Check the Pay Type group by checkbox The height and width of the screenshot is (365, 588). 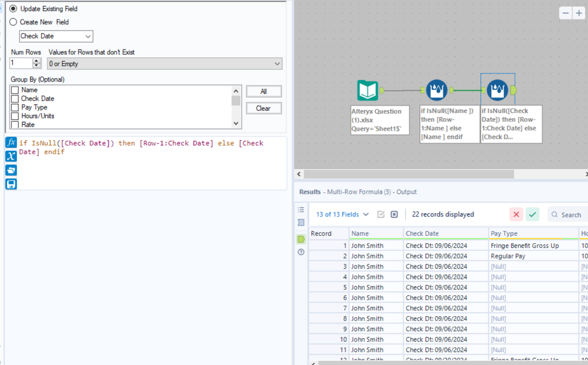[x=15, y=108]
